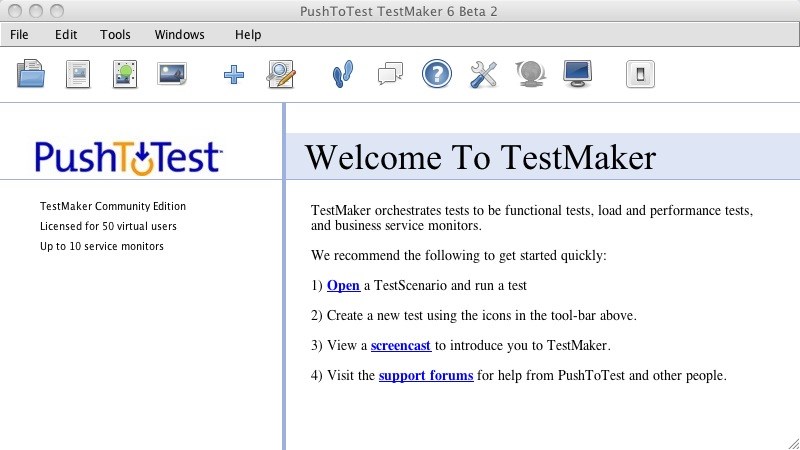
Task: Click the power switch toolbar icon
Action: coord(640,74)
